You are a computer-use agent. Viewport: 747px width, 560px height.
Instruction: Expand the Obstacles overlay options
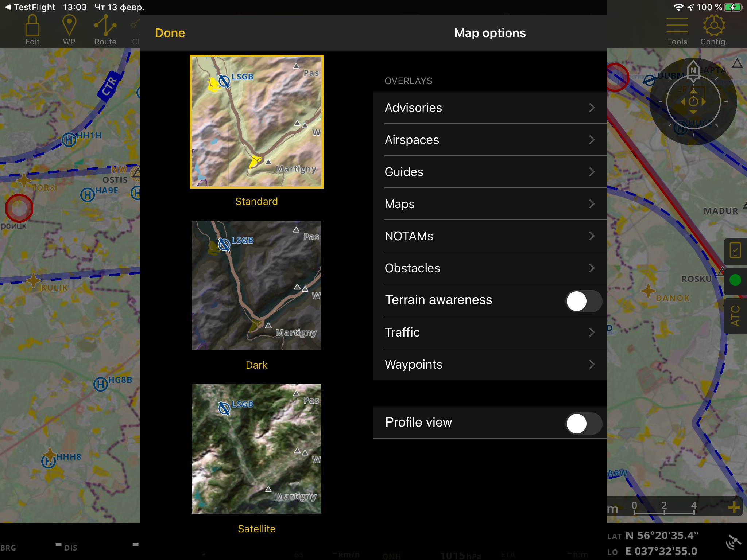(490, 268)
